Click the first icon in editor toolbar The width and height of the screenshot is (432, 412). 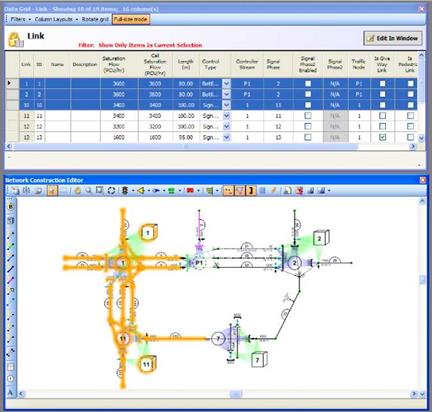point(15,191)
